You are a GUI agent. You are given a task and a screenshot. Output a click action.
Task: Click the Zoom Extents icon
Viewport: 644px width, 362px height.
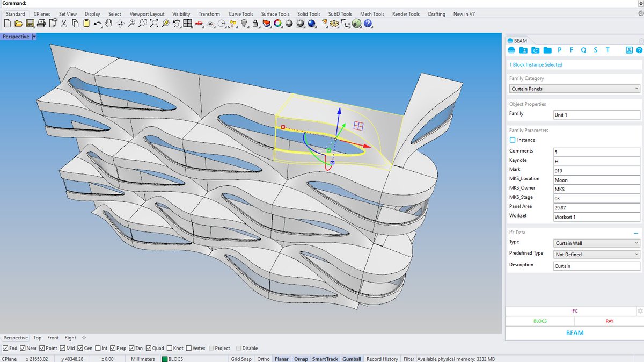[153, 24]
